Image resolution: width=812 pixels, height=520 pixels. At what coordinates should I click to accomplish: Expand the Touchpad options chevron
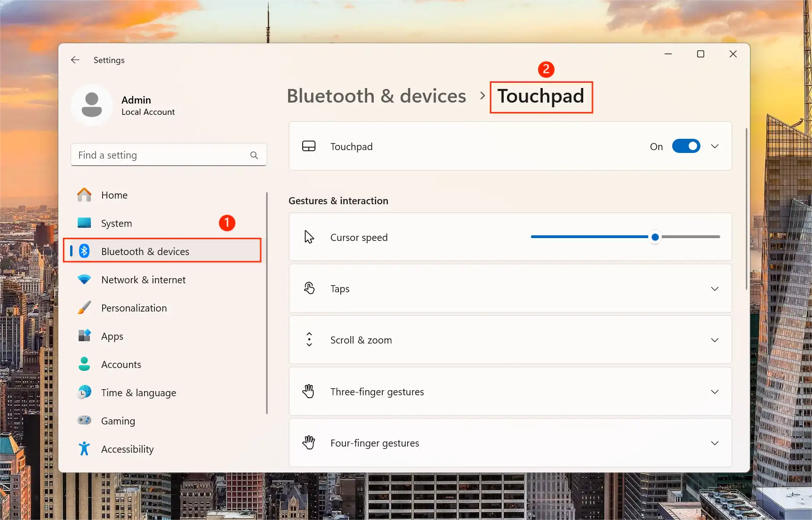click(x=715, y=146)
